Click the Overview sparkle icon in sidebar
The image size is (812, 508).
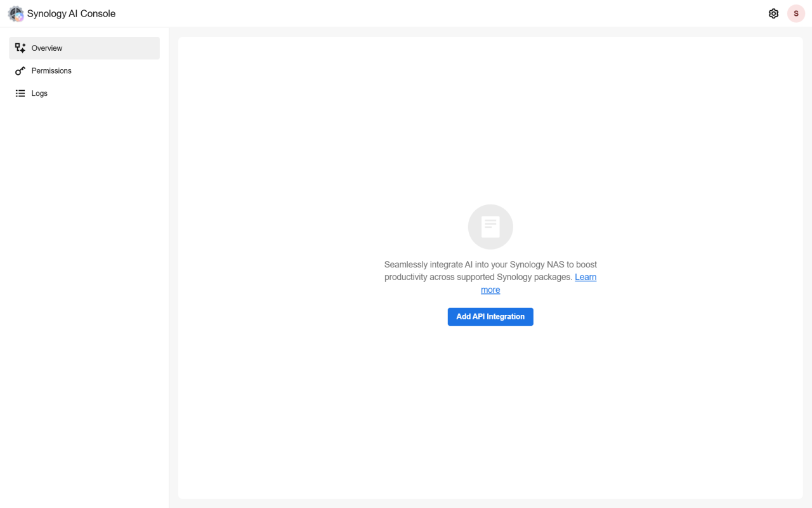20,48
